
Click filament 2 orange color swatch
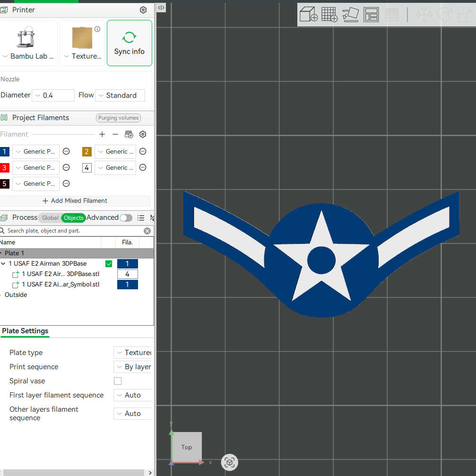pos(87,151)
